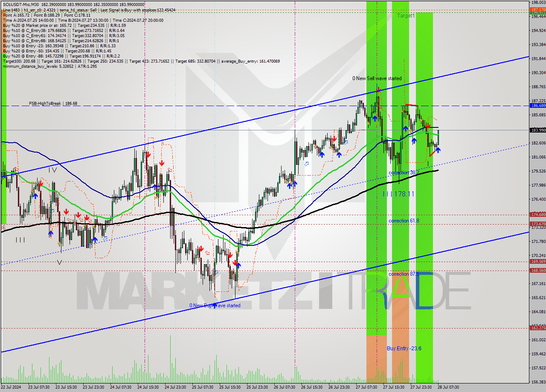Click the 176.460 price axis value

pyautogui.click(x=538, y=199)
